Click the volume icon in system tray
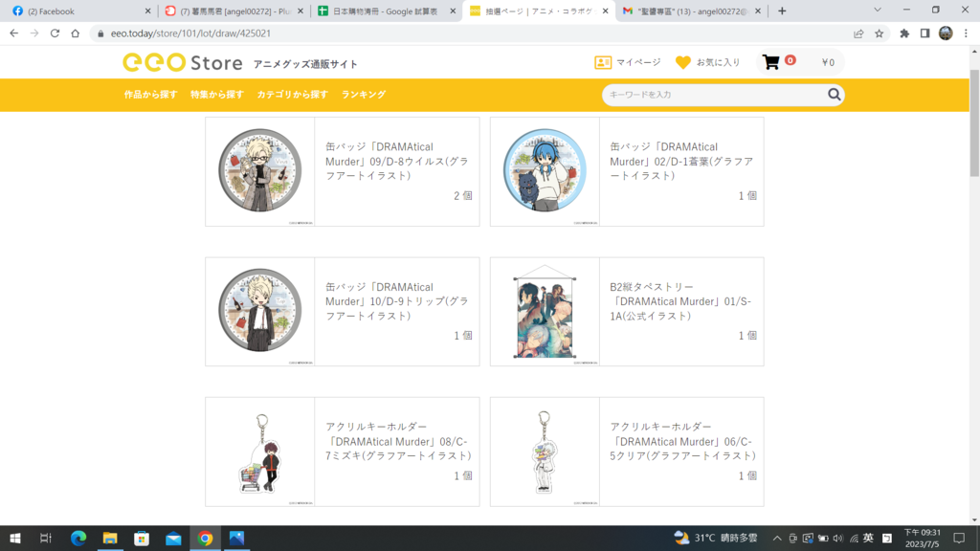Image resolution: width=980 pixels, height=551 pixels. tap(838, 538)
